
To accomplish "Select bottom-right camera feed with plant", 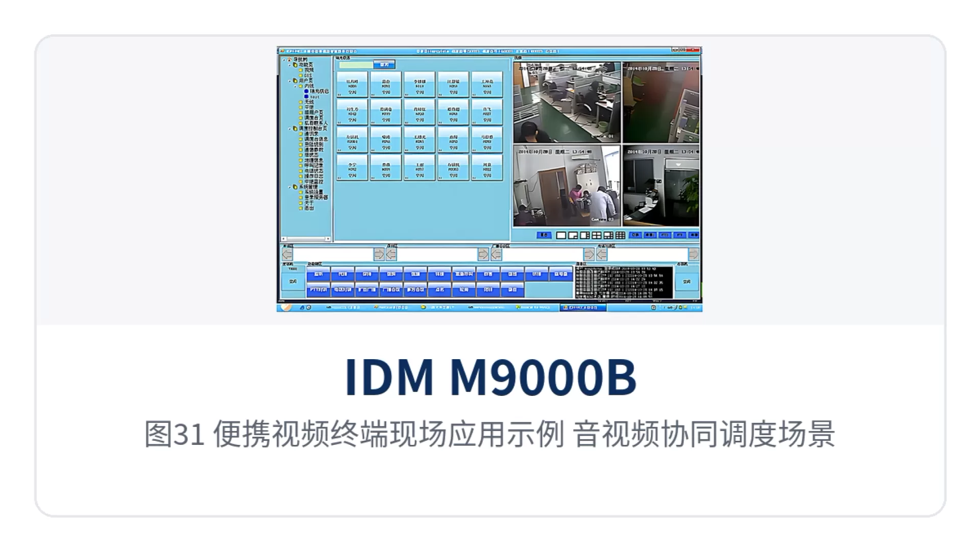I will click(661, 186).
